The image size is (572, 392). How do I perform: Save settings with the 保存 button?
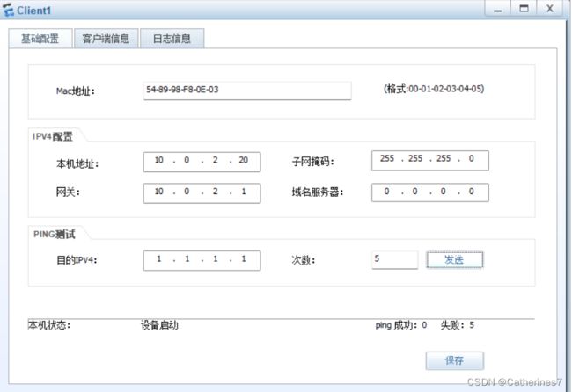coord(455,360)
